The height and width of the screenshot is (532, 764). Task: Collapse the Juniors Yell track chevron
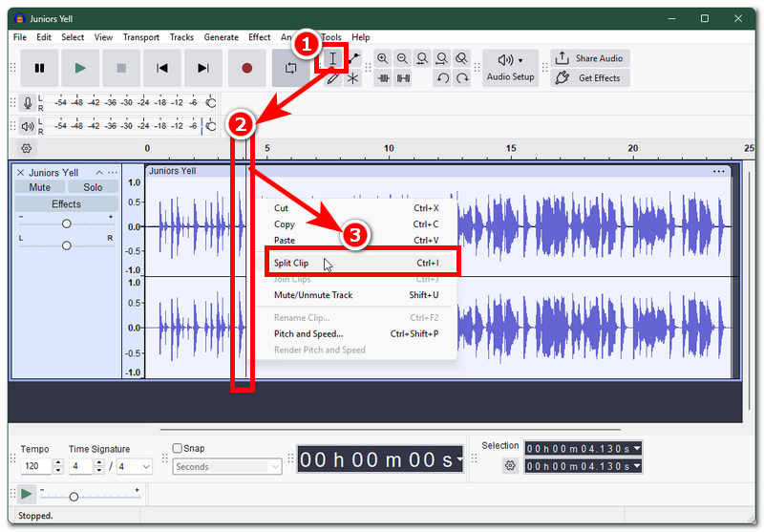[99, 173]
